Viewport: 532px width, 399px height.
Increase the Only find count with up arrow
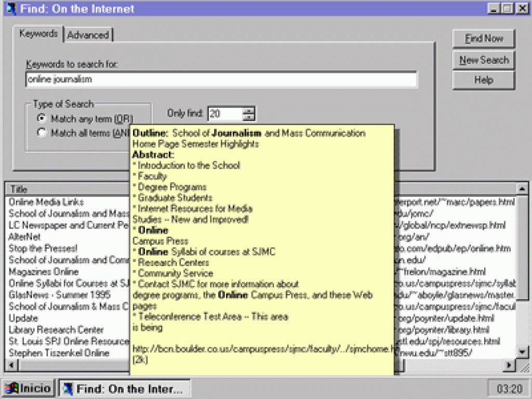click(x=249, y=110)
